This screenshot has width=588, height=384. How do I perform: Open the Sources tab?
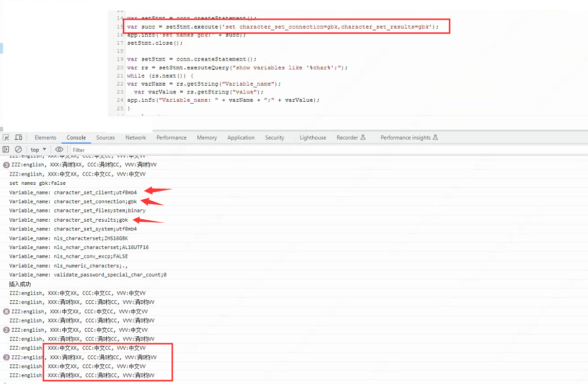(105, 138)
